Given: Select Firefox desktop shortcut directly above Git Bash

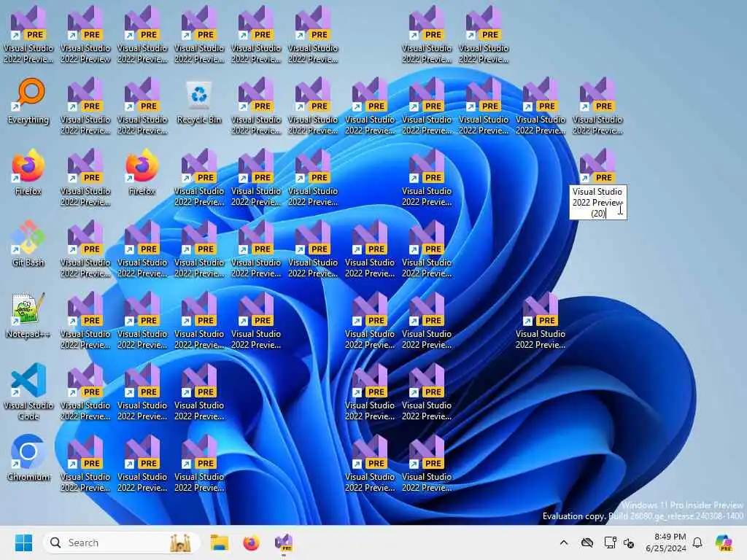Looking at the screenshot, I should click(28, 172).
